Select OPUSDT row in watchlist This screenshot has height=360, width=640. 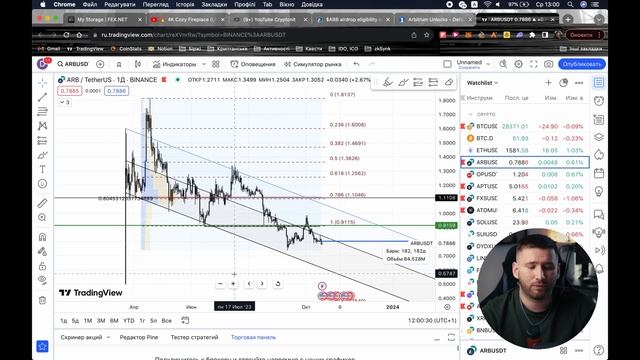[x=525, y=174]
